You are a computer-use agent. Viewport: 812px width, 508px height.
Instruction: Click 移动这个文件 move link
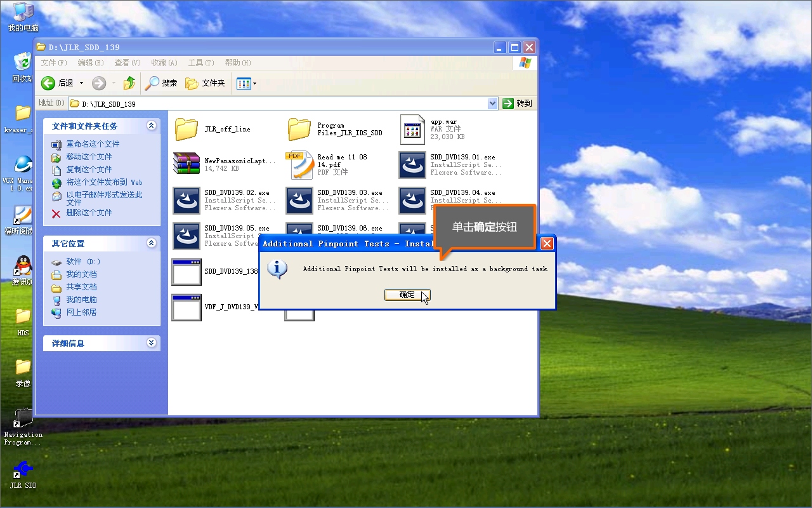click(x=89, y=157)
